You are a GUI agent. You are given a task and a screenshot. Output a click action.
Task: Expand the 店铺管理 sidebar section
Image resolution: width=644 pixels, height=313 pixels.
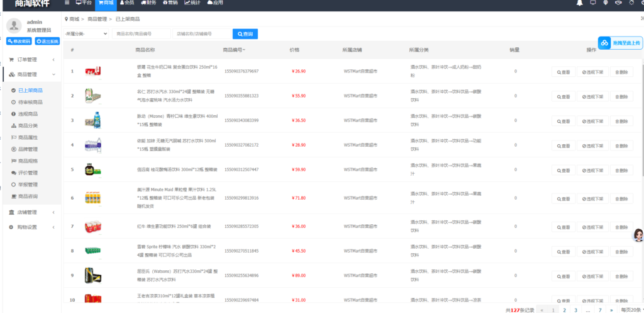click(x=30, y=212)
